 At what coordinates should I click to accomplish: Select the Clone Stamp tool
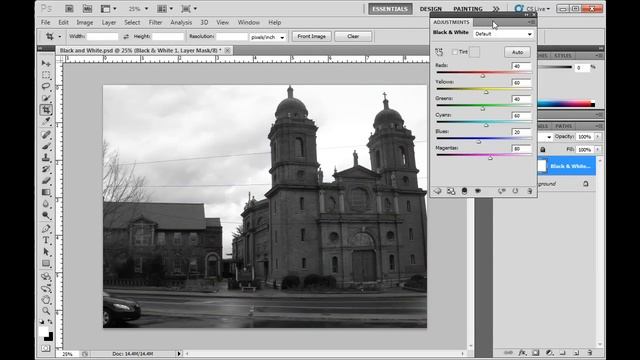pos(46,158)
